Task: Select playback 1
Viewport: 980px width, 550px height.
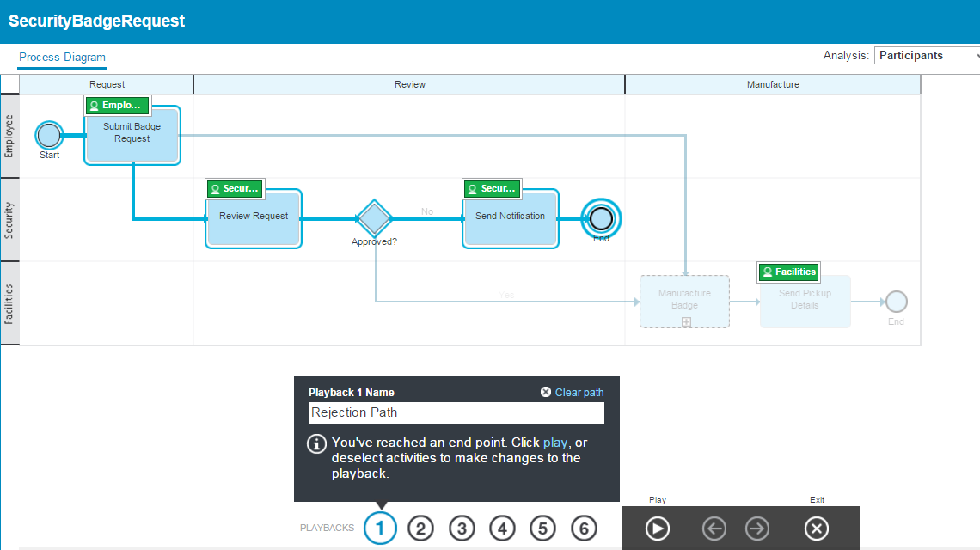Action: pyautogui.click(x=380, y=529)
